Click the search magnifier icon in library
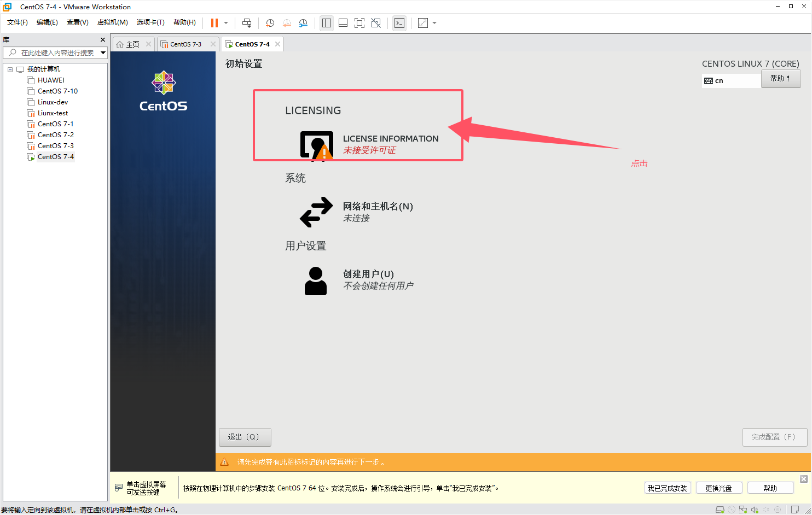The width and height of the screenshot is (812, 515). click(x=13, y=52)
